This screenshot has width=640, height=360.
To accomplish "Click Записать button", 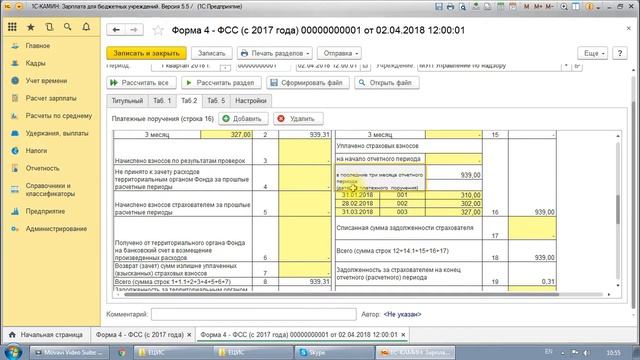I will tap(211, 53).
